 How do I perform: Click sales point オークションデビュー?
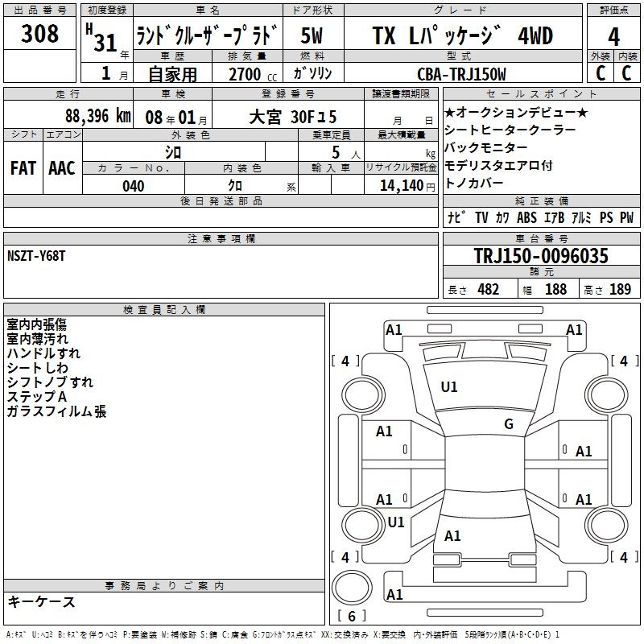516,112
